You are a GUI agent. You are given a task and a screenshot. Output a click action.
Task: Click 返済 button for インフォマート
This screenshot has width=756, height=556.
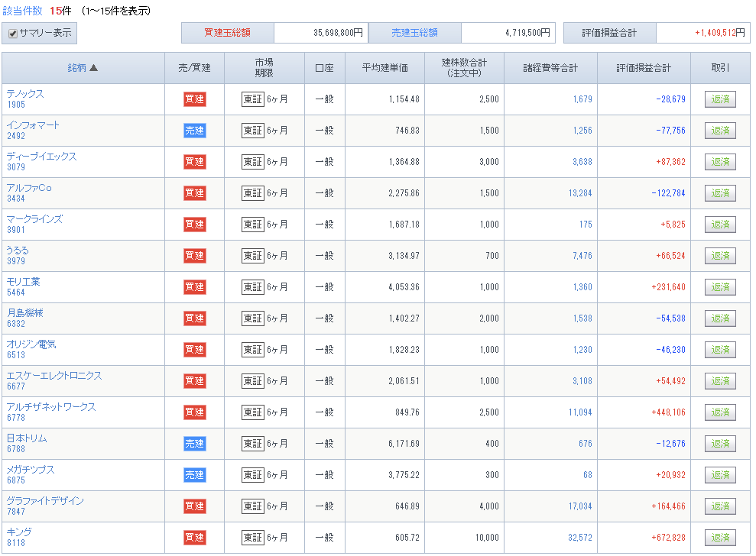720,131
